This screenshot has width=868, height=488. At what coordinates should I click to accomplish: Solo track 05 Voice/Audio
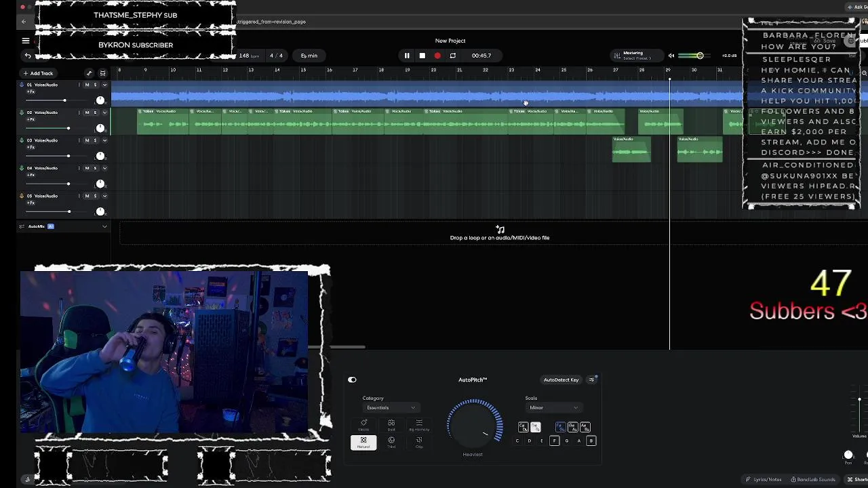(95, 196)
